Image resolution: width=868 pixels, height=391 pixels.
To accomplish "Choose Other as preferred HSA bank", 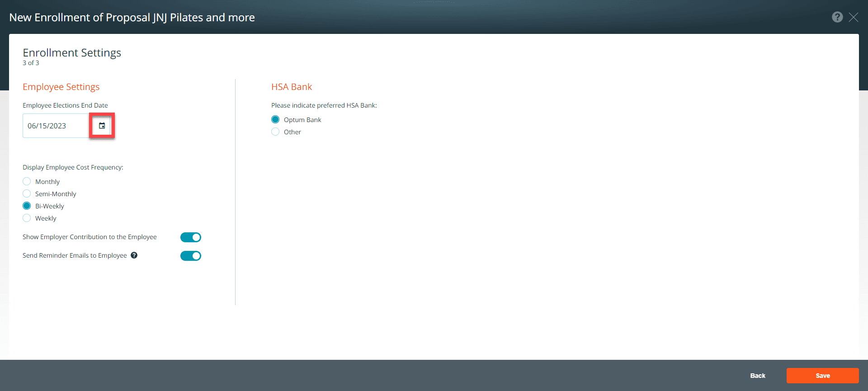I will tap(275, 132).
